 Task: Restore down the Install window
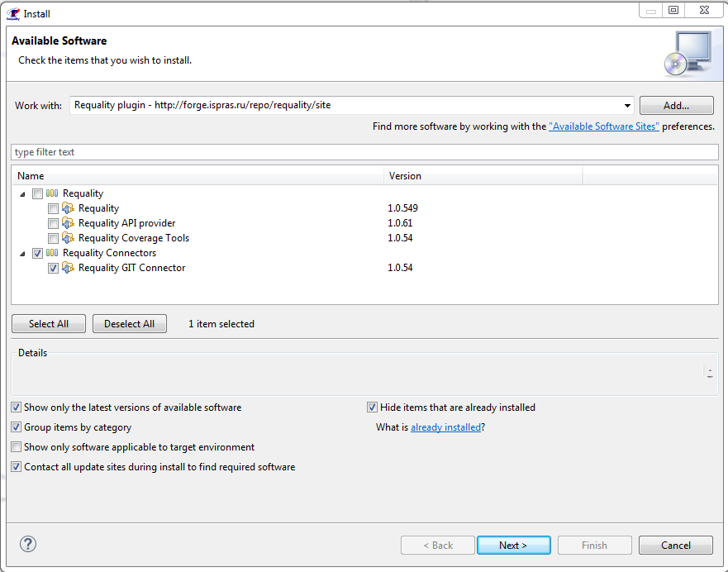[673, 10]
